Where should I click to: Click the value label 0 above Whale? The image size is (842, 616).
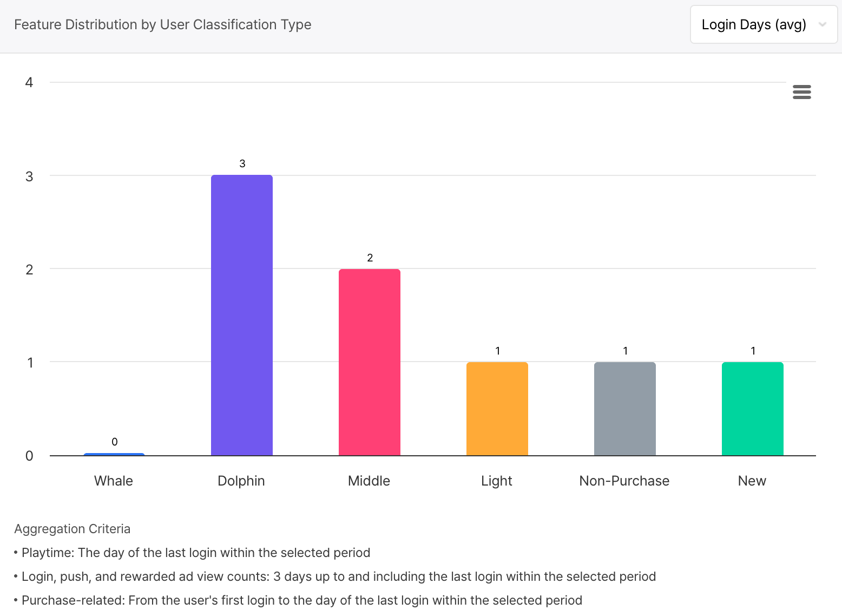click(115, 442)
